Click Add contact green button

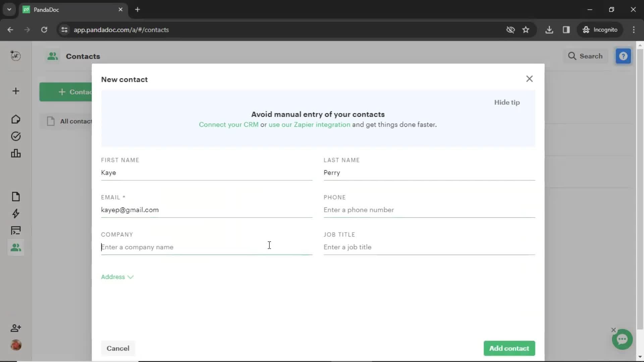[509, 348]
